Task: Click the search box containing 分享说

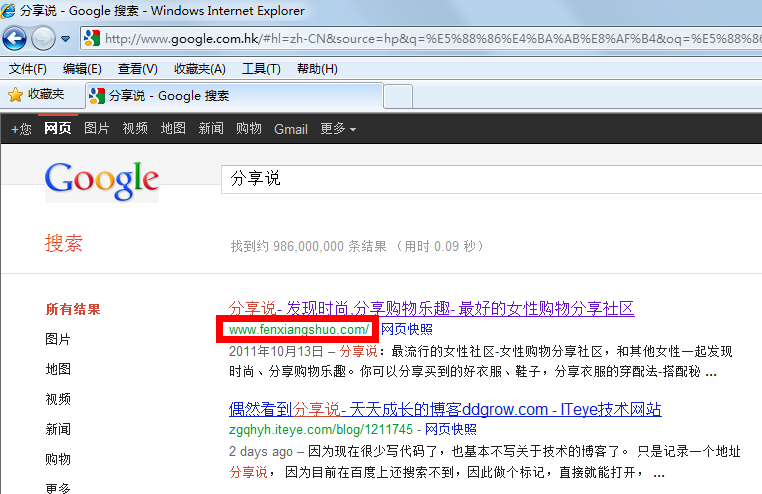Action: [491, 179]
